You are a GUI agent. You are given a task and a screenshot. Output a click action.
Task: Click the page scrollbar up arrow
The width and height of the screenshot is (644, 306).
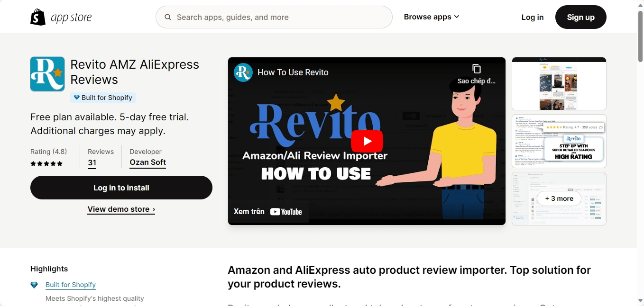coord(640,4)
